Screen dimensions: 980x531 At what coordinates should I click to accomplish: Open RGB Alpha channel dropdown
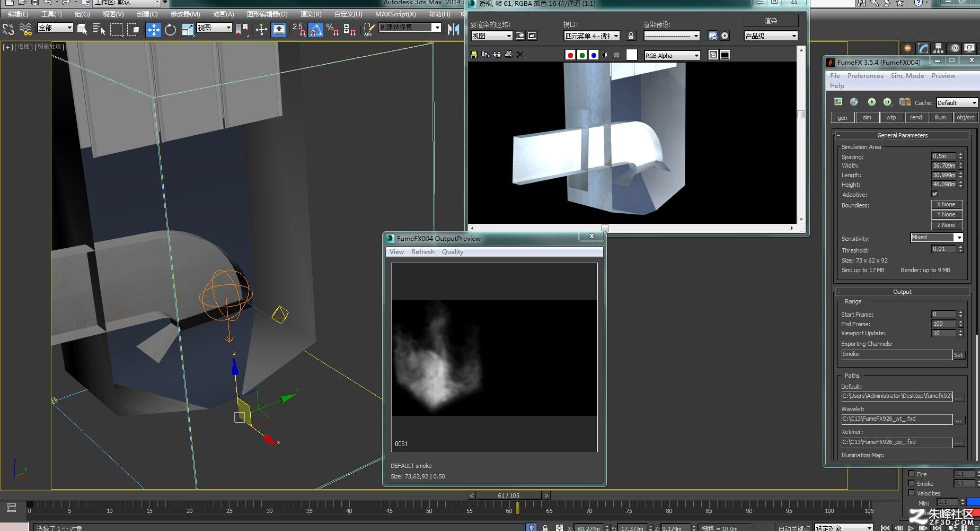pyautogui.click(x=672, y=55)
